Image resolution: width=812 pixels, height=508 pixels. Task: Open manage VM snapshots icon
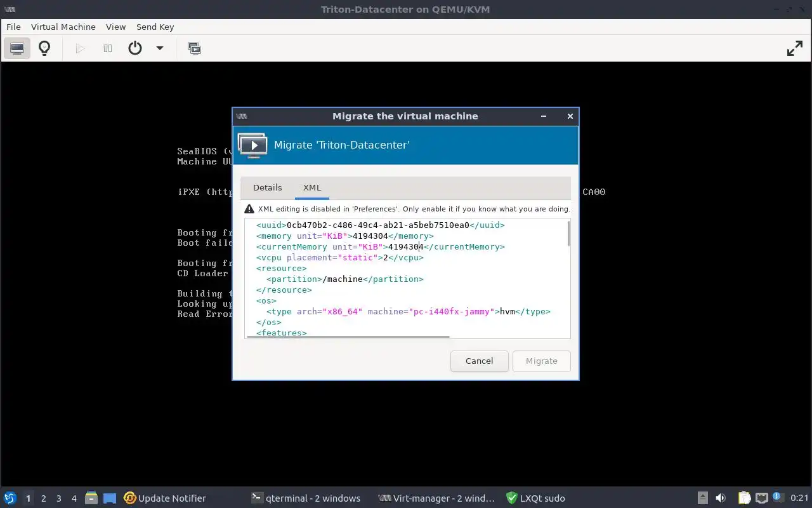click(x=194, y=48)
